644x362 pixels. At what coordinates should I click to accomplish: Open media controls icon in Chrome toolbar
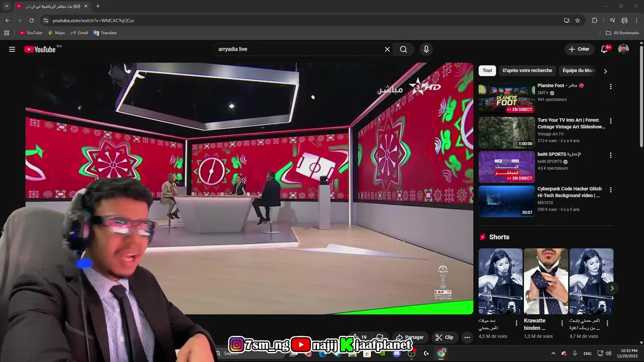612,21
